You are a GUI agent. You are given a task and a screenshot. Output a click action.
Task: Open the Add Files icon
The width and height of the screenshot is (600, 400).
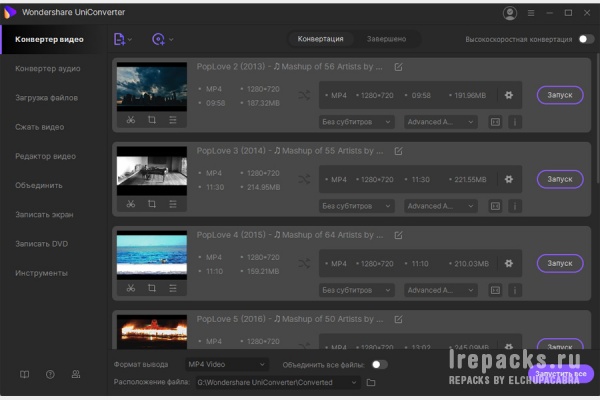point(119,39)
